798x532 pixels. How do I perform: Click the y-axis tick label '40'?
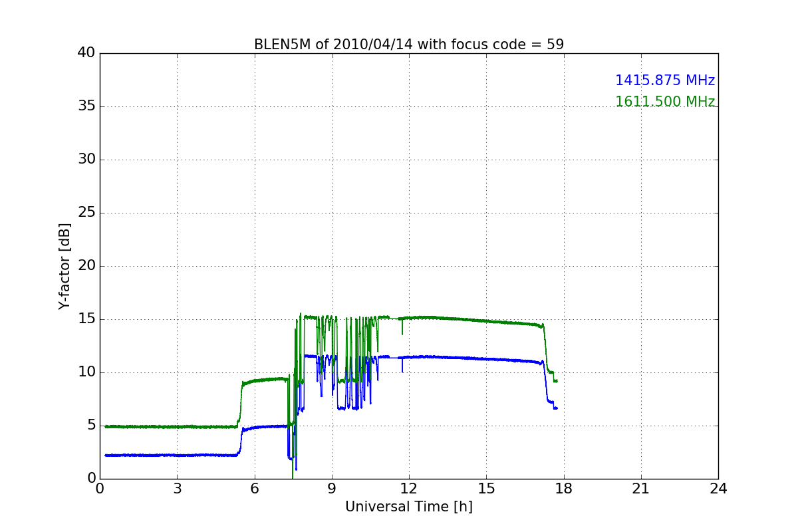pos(86,53)
